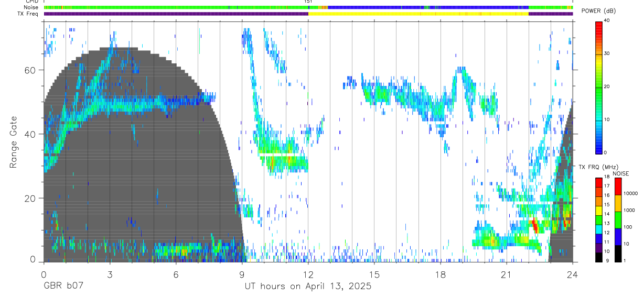Click the '3' hour tick label
644x297 pixels.
point(110,274)
